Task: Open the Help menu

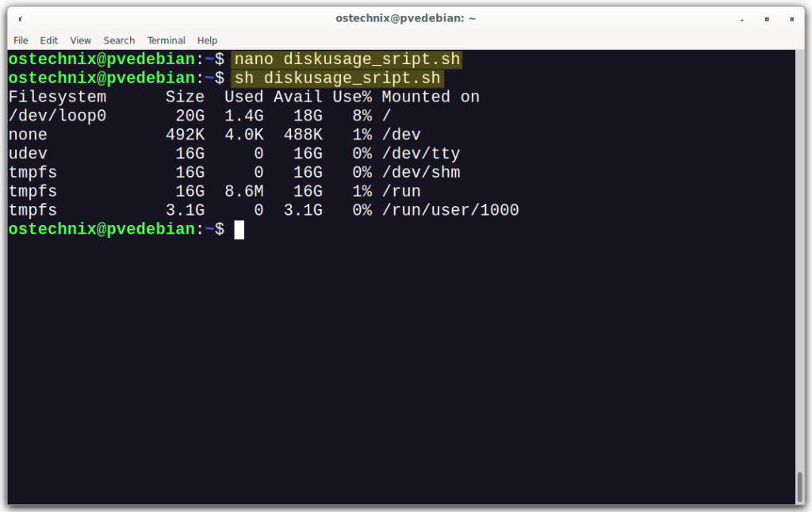Action: (207, 40)
